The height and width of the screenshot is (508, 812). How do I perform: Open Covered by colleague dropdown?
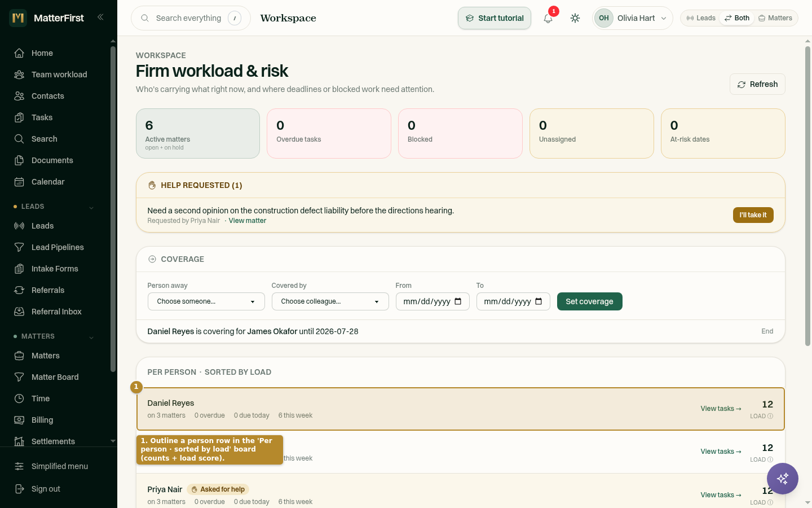[x=330, y=301]
